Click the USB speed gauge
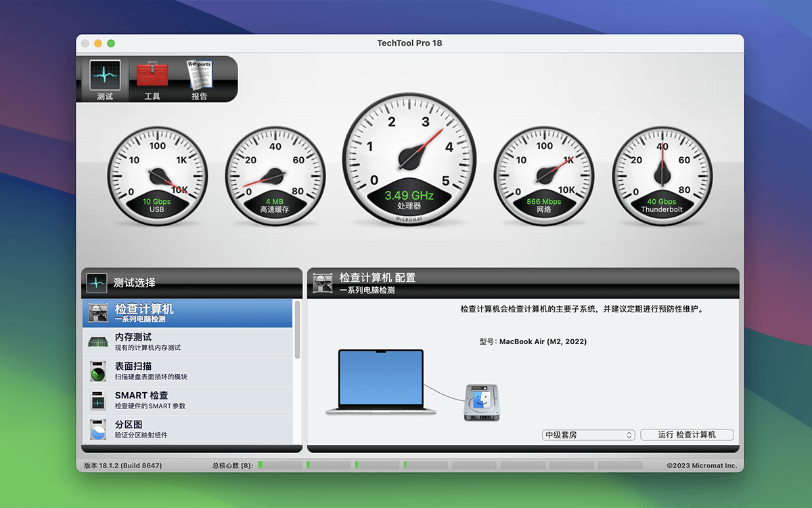Image resolution: width=812 pixels, height=508 pixels. (x=157, y=175)
